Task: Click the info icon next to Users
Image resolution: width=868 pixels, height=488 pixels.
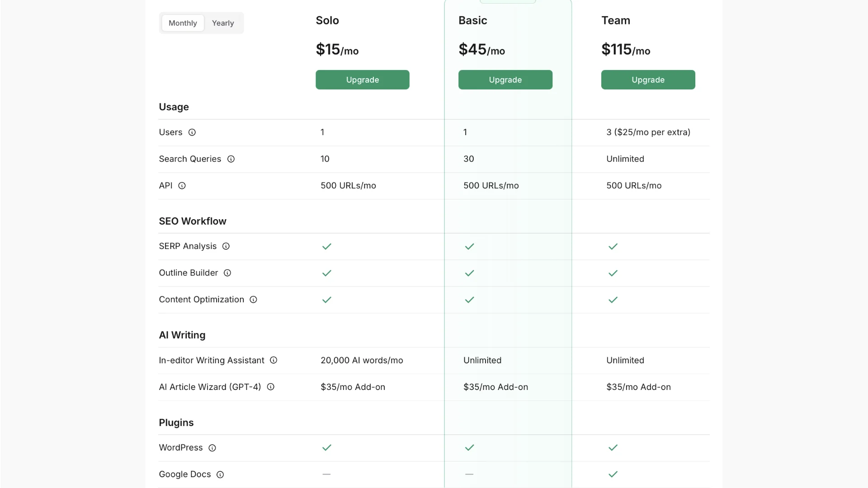Action: pyautogui.click(x=192, y=132)
